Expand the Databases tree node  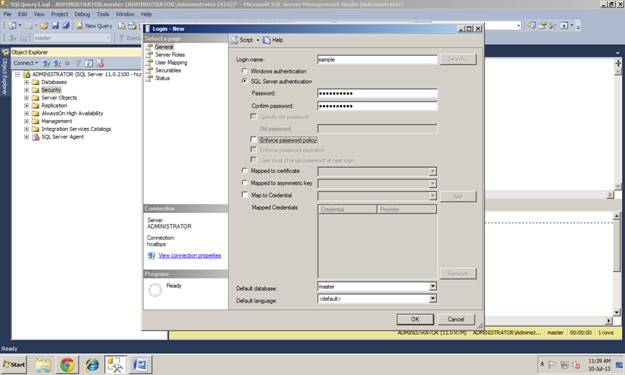pyautogui.click(x=26, y=82)
